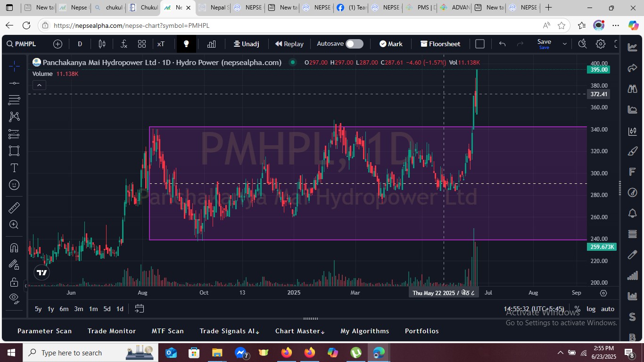Open the emoji icons tool
Viewport: 644px width, 362px height.
(x=14, y=185)
